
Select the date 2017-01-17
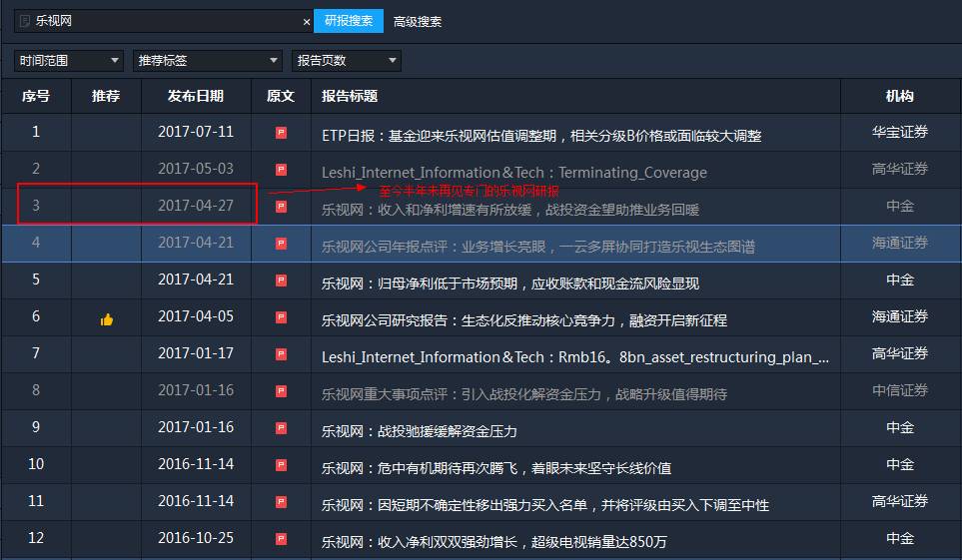(x=196, y=353)
